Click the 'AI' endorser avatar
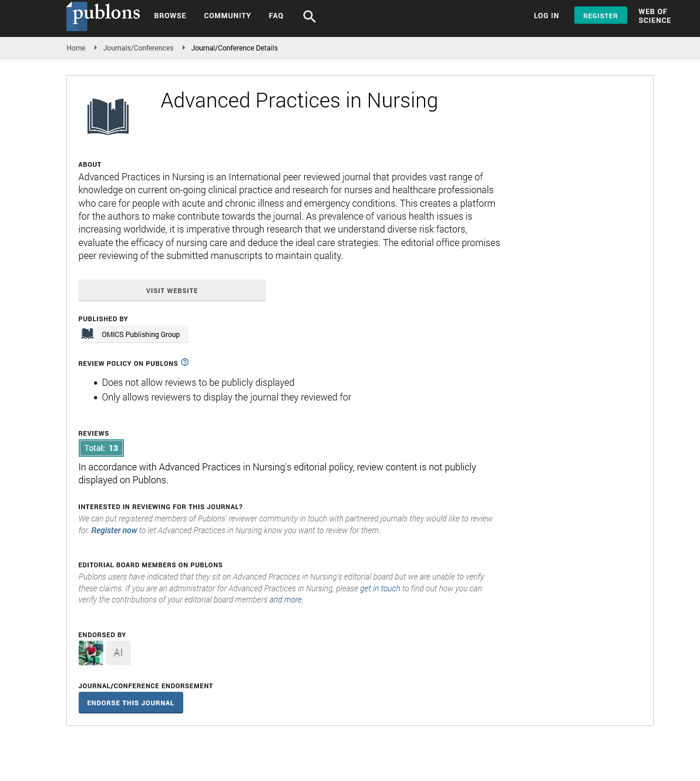 tap(119, 653)
